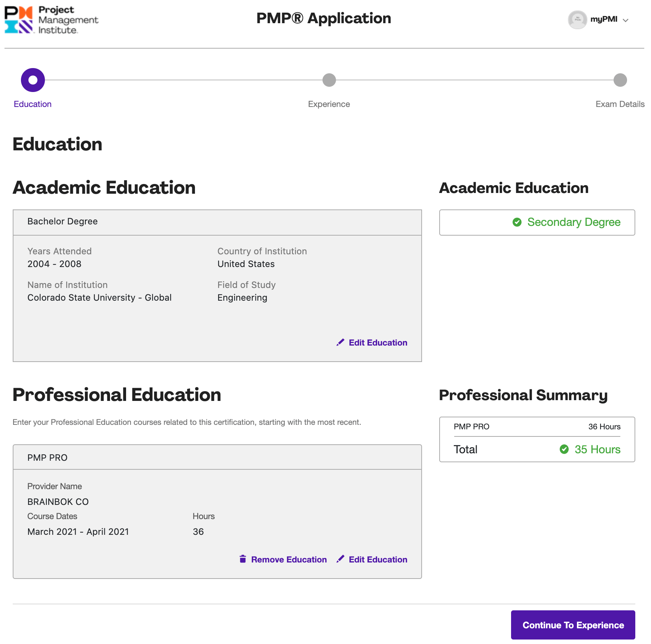651x644 pixels.
Task: Select the Exam Details step label
Action: tap(620, 104)
